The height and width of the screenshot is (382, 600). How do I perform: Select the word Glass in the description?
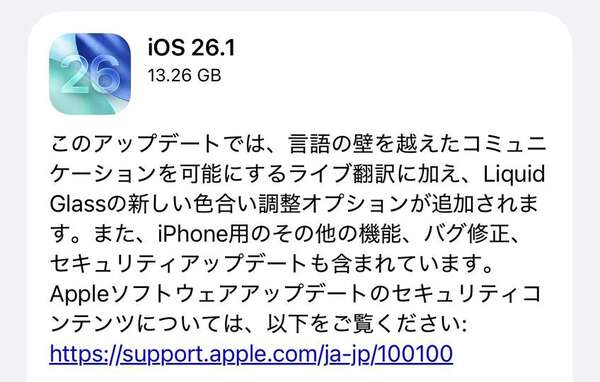[77, 204]
